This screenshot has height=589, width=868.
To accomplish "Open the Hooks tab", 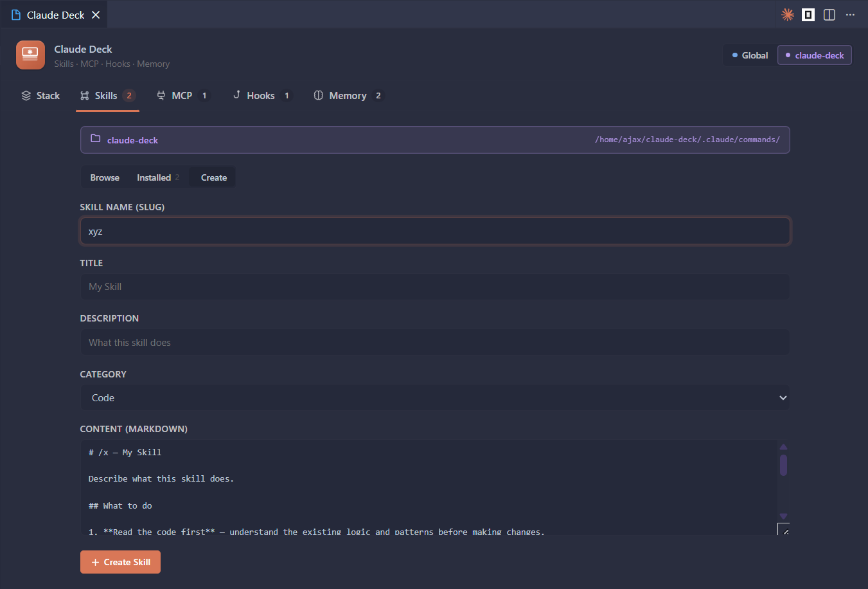I will tap(262, 96).
